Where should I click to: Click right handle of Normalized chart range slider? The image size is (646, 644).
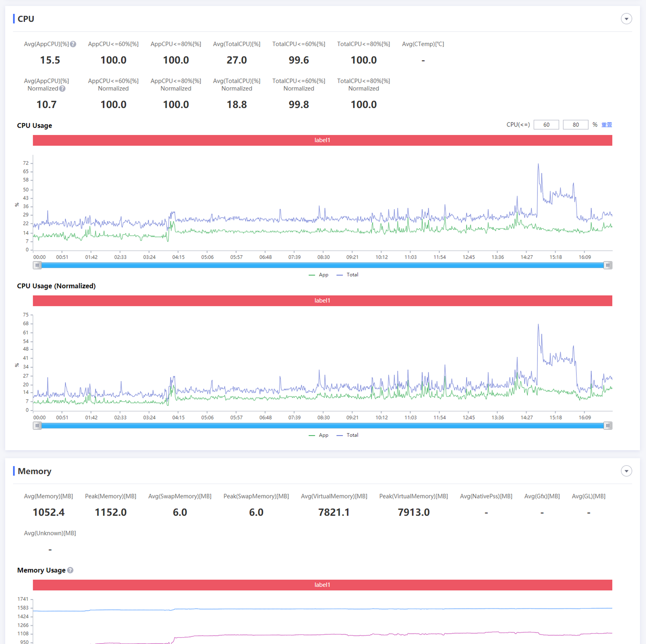click(608, 426)
